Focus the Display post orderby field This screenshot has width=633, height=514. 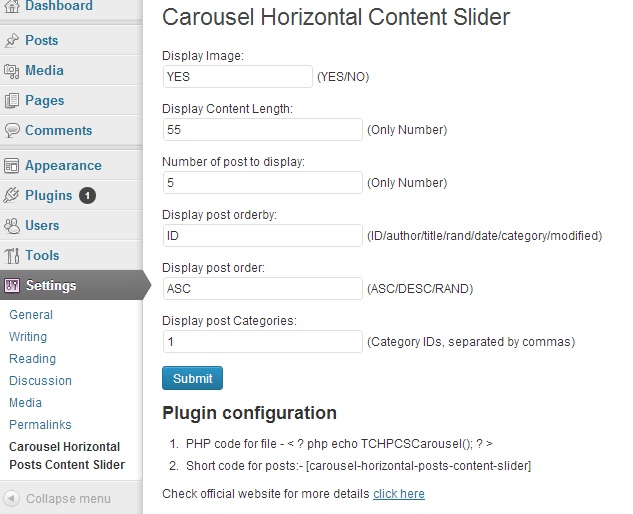(263, 235)
